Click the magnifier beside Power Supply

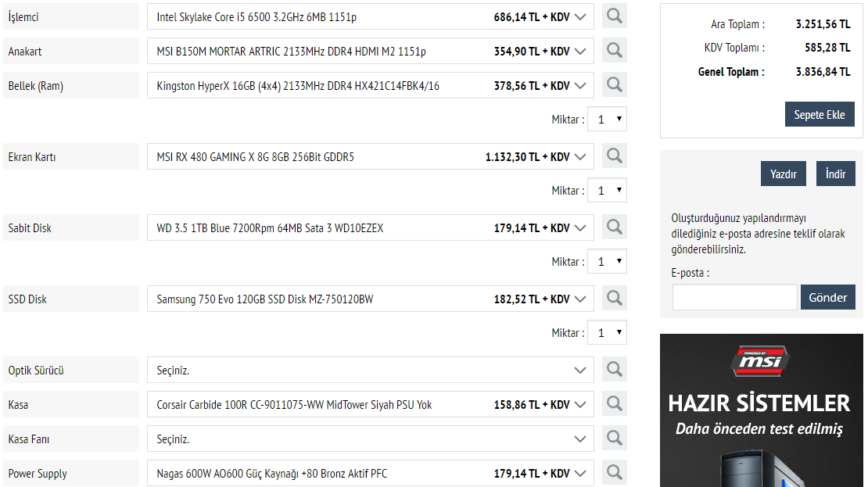coord(614,473)
